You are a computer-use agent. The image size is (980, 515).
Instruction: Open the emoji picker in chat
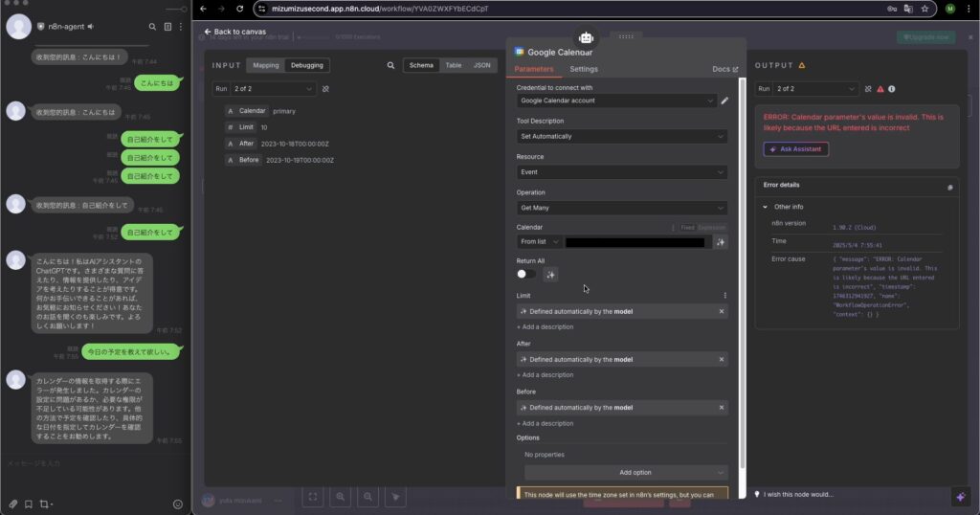tap(177, 504)
